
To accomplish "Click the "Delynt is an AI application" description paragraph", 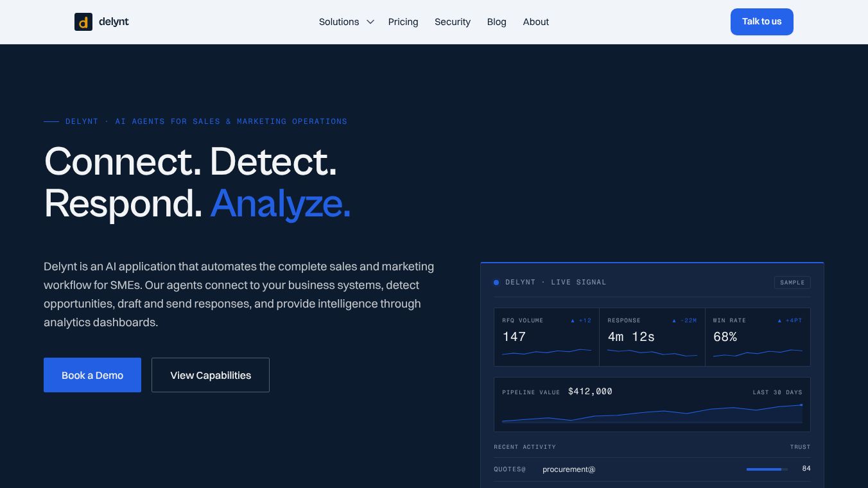I will pos(239,294).
